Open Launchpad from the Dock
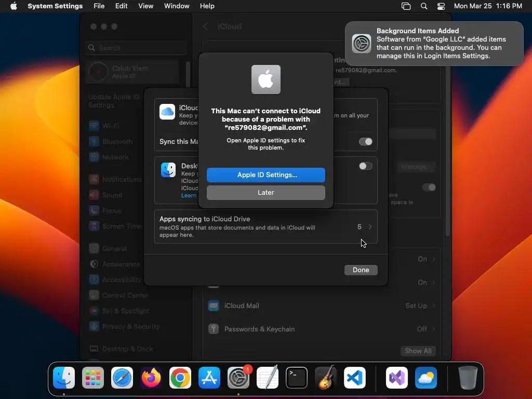The image size is (532, 399). [x=93, y=378]
